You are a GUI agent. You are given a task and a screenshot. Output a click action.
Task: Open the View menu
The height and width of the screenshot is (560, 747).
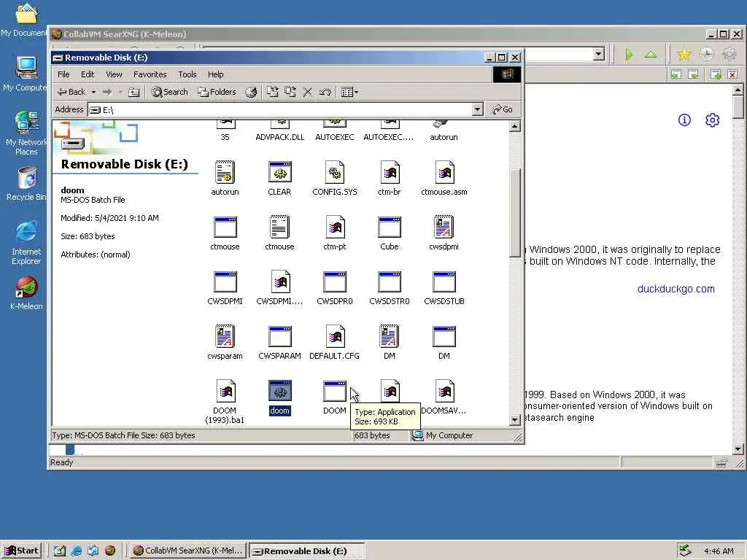click(114, 74)
